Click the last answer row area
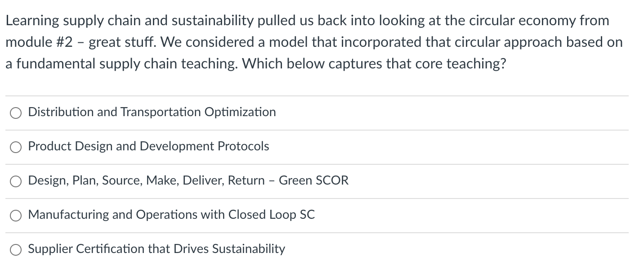Image resolution: width=644 pixels, height=271 pixels. point(315,249)
